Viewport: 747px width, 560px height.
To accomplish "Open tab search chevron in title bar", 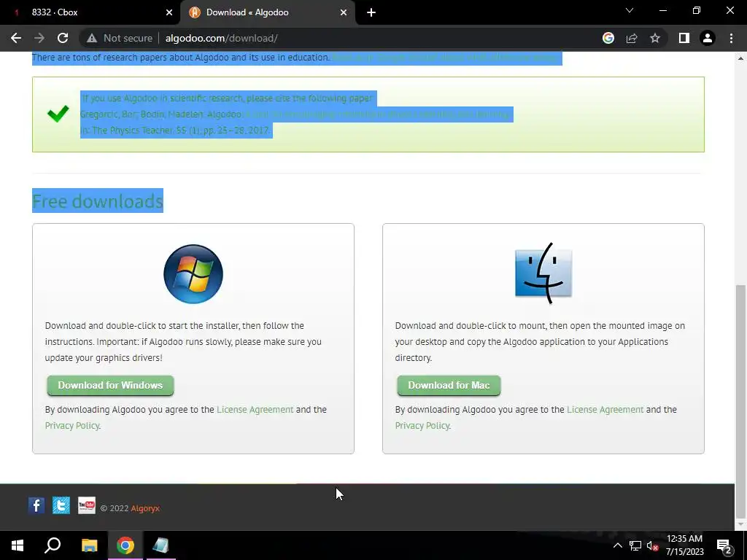I will click(630, 10).
